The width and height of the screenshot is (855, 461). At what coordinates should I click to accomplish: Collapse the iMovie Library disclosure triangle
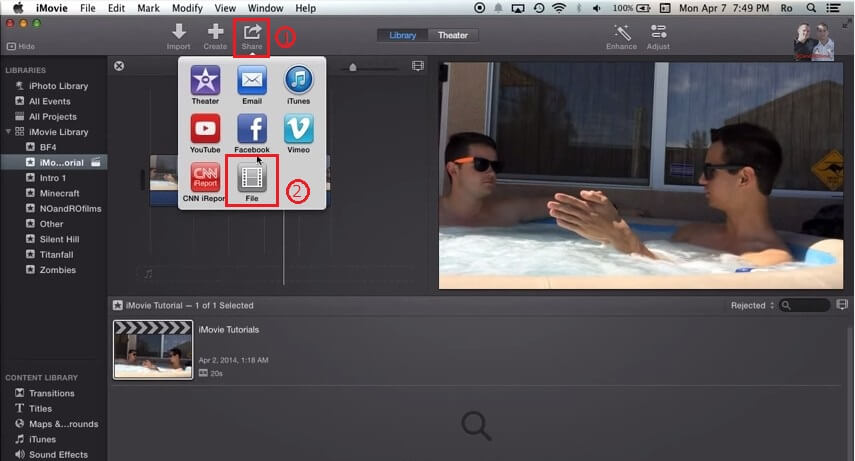pos(8,131)
